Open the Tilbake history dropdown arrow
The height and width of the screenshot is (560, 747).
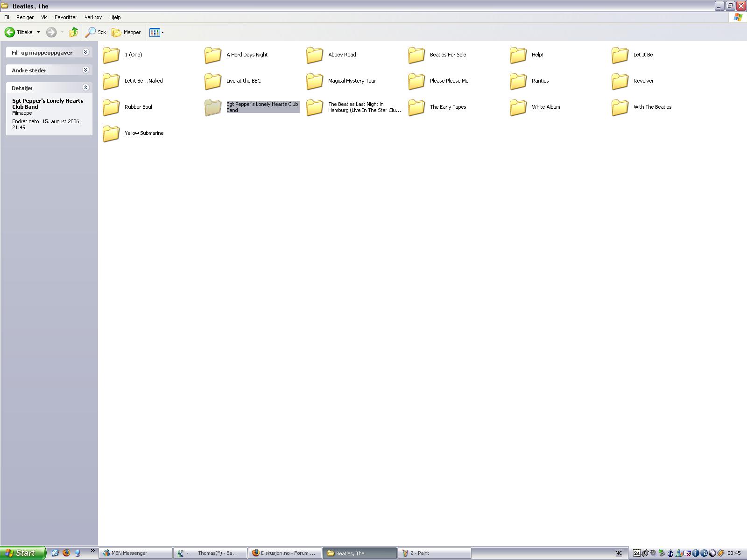[x=38, y=32]
